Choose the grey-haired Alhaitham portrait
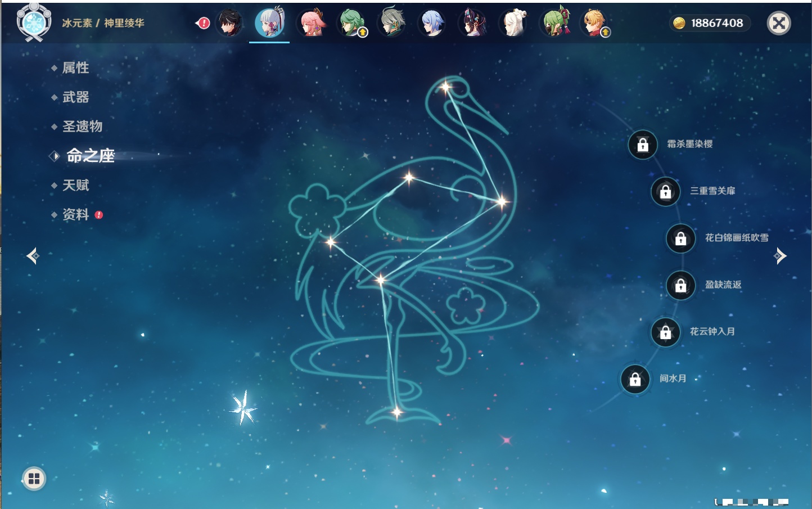Image resolution: width=812 pixels, height=509 pixels. (392, 22)
